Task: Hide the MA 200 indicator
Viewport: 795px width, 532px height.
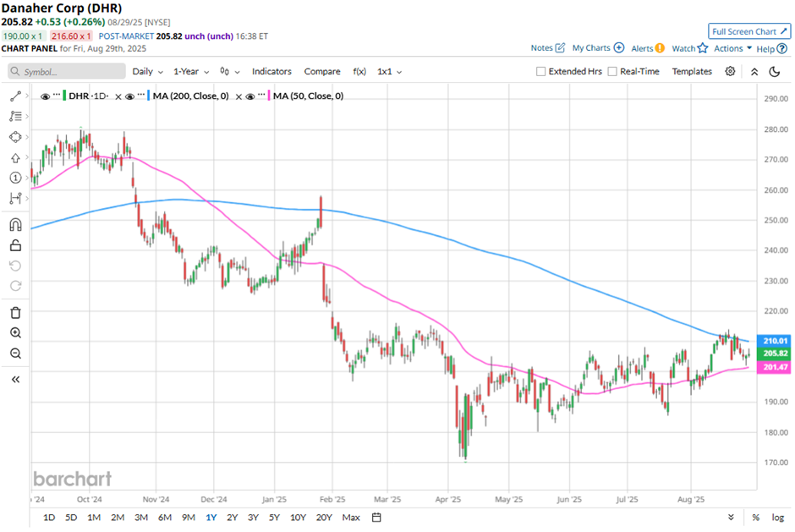Action: point(129,96)
